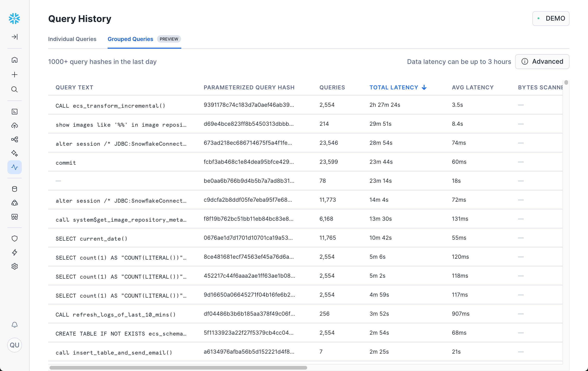This screenshot has width=588, height=371.
Task: Open the DEMO account switcher
Action: pos(551,18)
